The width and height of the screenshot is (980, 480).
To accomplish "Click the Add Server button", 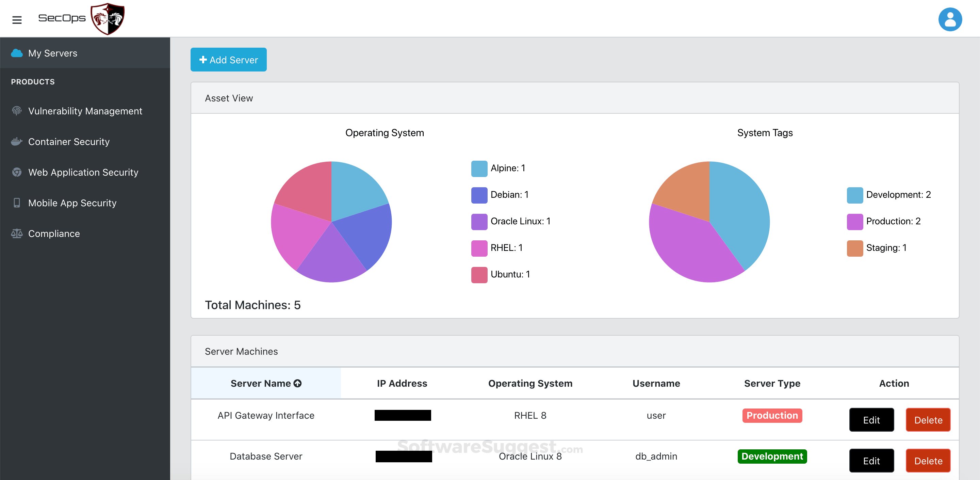I will click(228, 59).
